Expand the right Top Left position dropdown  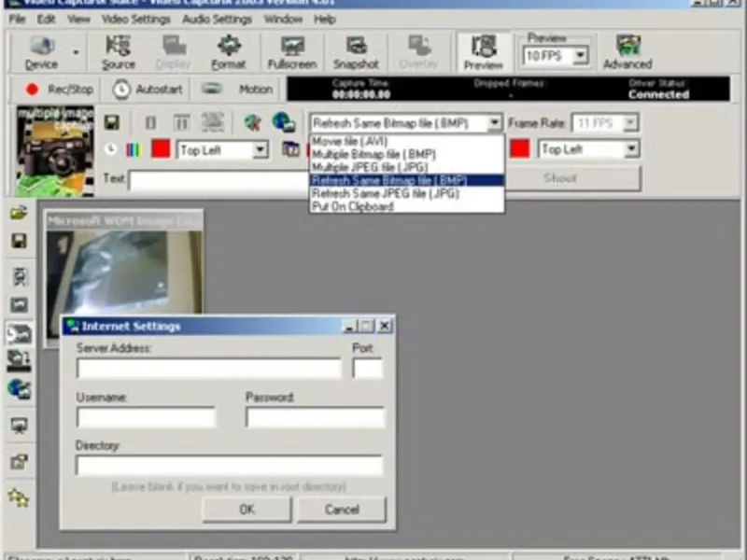(631, 149)
